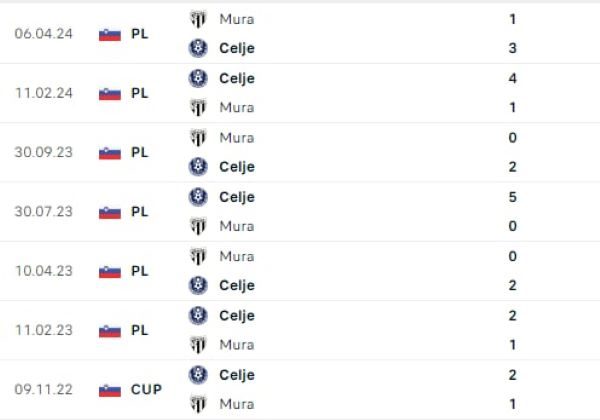Click the Mura crest in the 30.07.23 match
Screen dimensions: 600x420
point(198,226)
